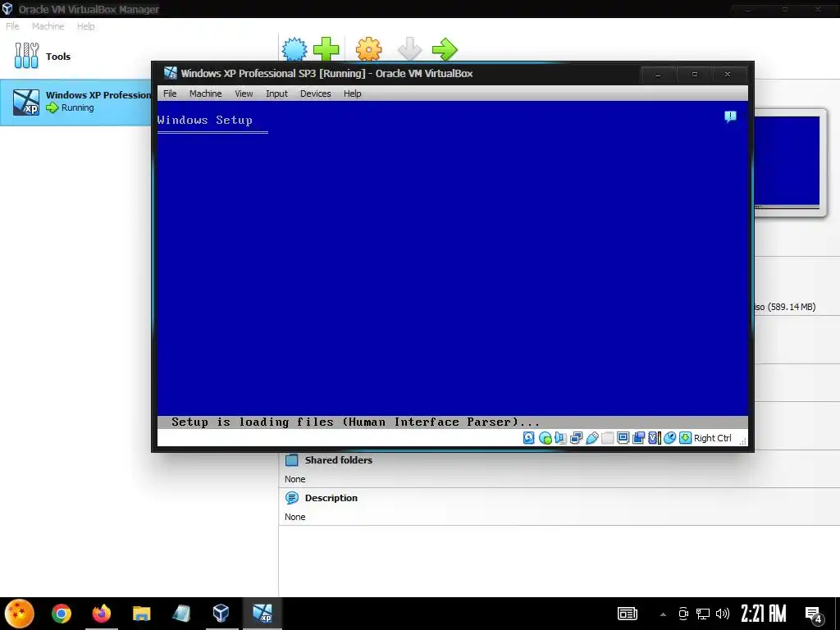The width and height of the screenshot is (840, 630).
Task: Click the VM window resize grip
Action: (742, 441)
